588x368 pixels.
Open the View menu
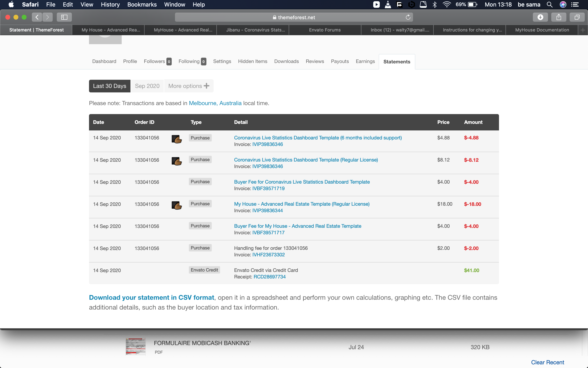[x=87, y=4]
